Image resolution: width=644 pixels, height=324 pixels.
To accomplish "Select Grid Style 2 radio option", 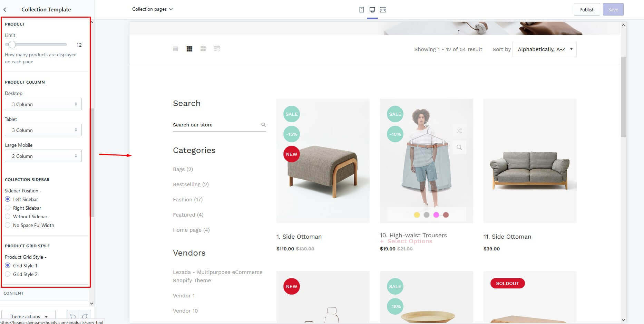I will [8, 274].
